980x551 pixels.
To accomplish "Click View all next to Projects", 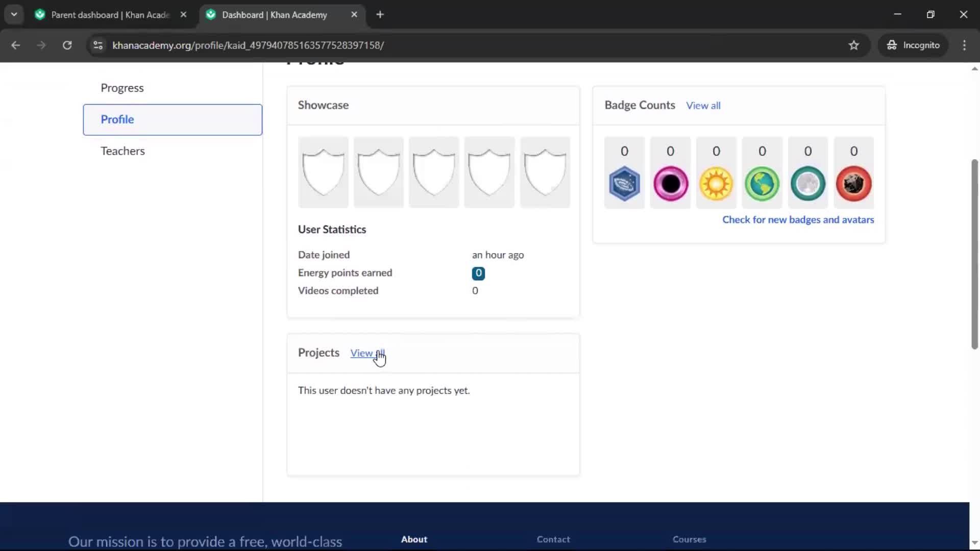I will click(367, 353).
